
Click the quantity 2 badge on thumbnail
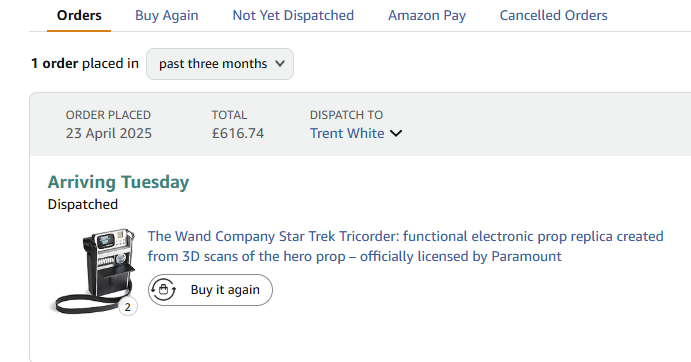point(127,307)
